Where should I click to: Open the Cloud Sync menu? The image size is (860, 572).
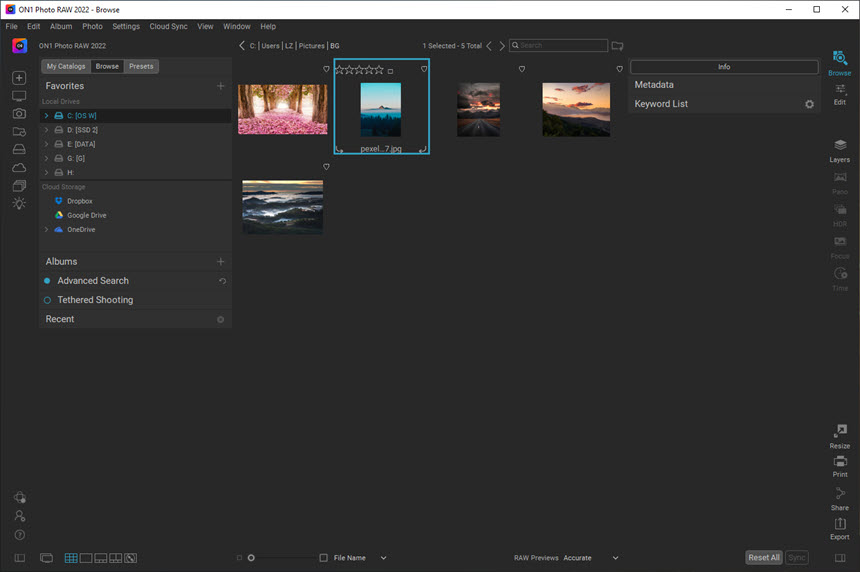(168, 26)
